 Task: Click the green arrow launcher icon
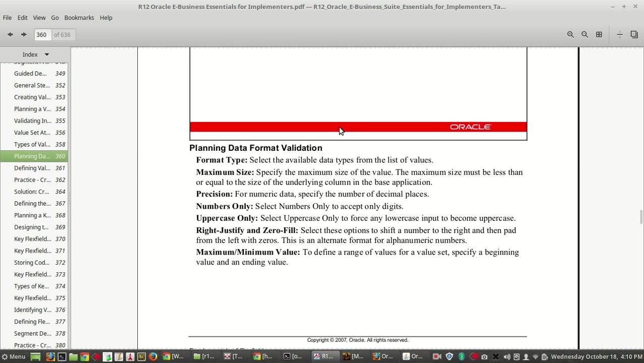pos(108,356)
